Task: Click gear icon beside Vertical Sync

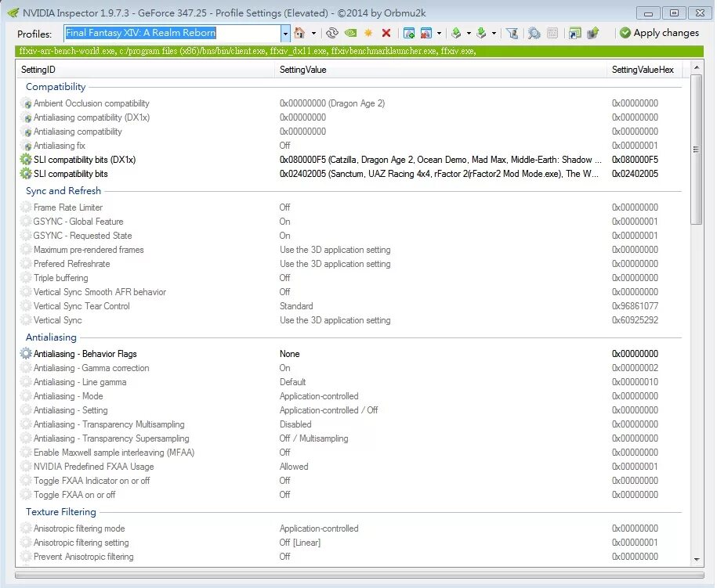Action: (x=26, y=319)
